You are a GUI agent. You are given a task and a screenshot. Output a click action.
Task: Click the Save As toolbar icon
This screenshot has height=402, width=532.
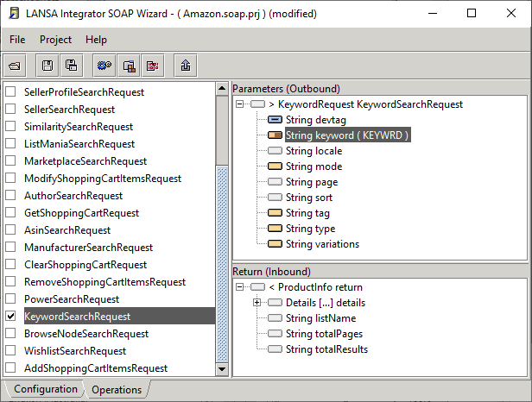click(x=71, y=66)
